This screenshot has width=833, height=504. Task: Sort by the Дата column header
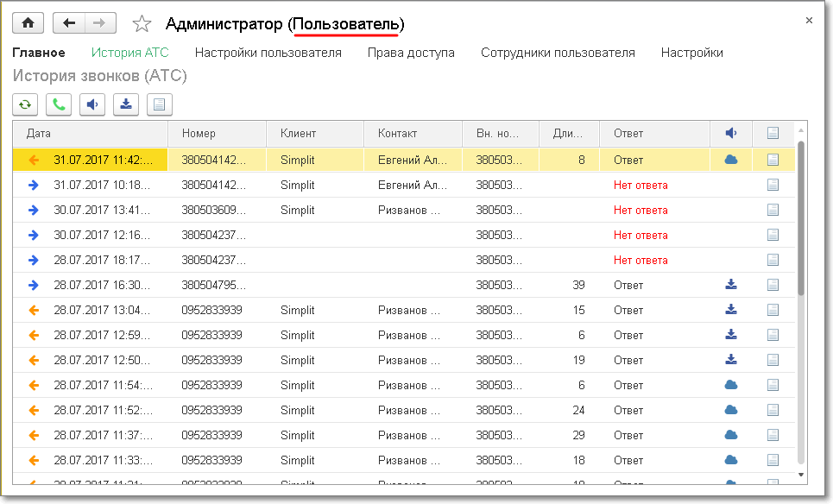pyautogui.click(x=90, y=134)
